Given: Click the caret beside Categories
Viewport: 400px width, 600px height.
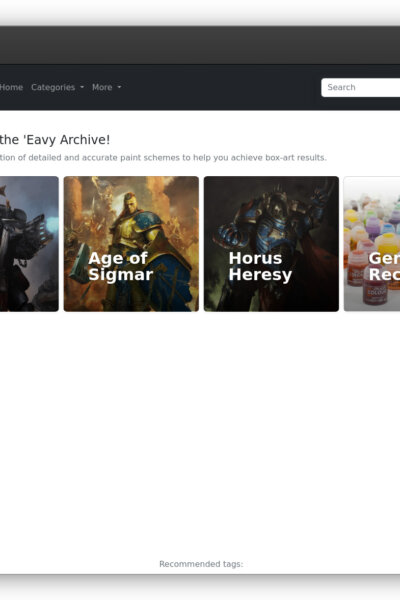Looking at the screenshot, I should [x=82, y=87].
